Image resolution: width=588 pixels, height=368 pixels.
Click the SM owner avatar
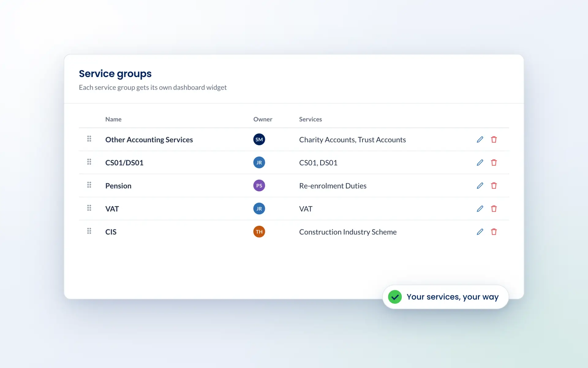pos(259,140)
